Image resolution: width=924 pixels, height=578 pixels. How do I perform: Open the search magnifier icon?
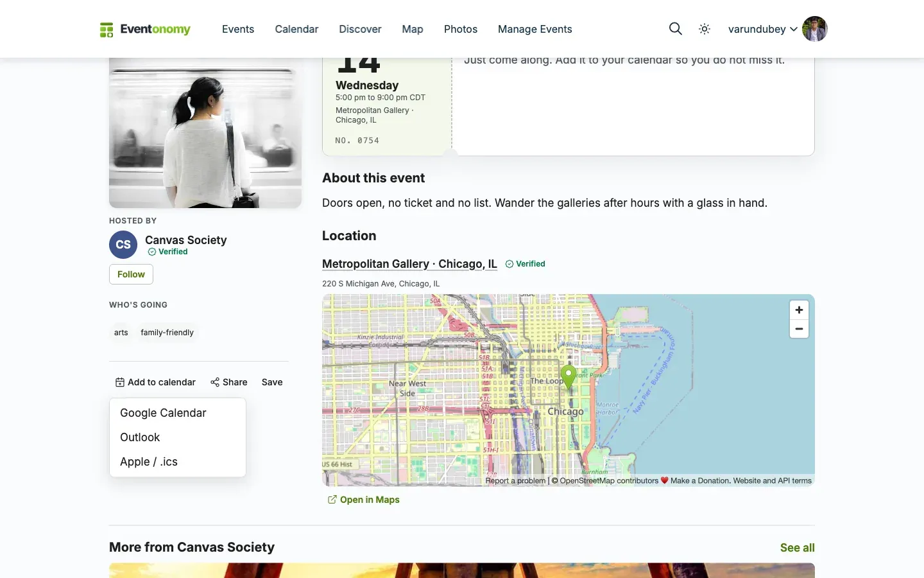tap(676, 29)
